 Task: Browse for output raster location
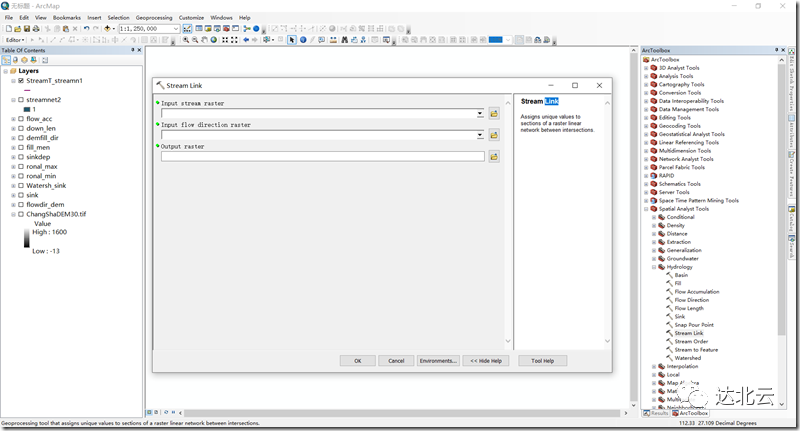tap(494, 157)
